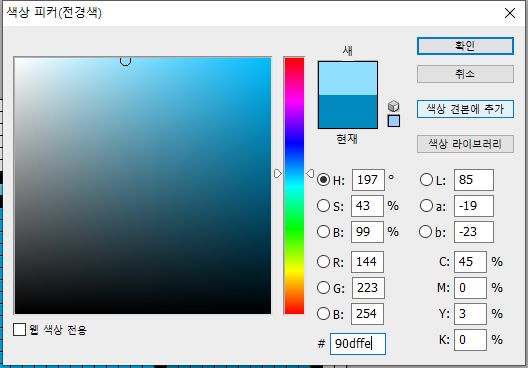Click the current color dark blue swatch

348,111
